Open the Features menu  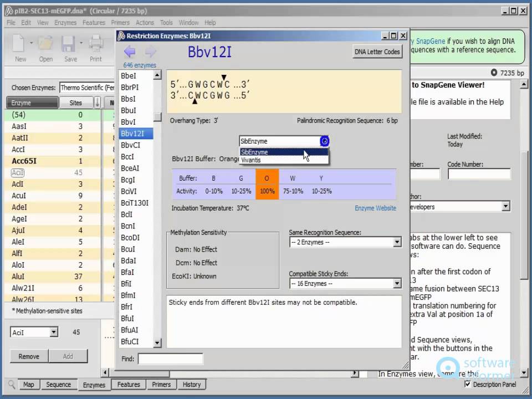[x=94, y=23]
